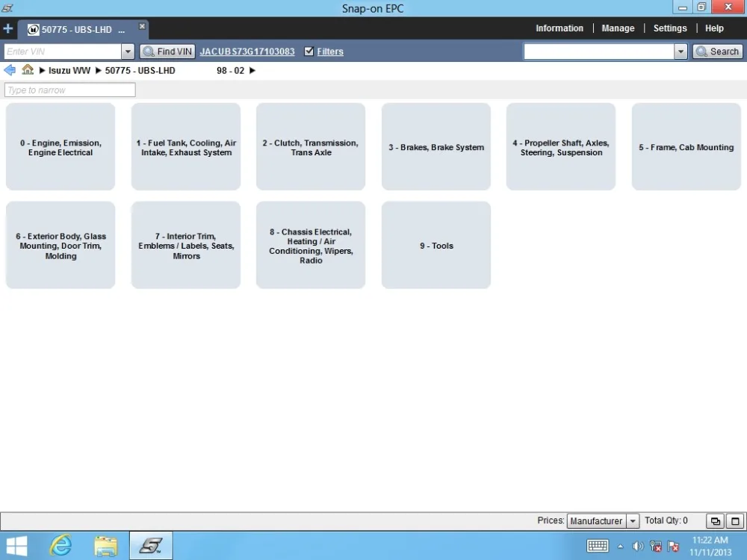747x560 pixels.
Task: Open 5 - Frame, Cab Mounting tile
Action: click(686, 146)
